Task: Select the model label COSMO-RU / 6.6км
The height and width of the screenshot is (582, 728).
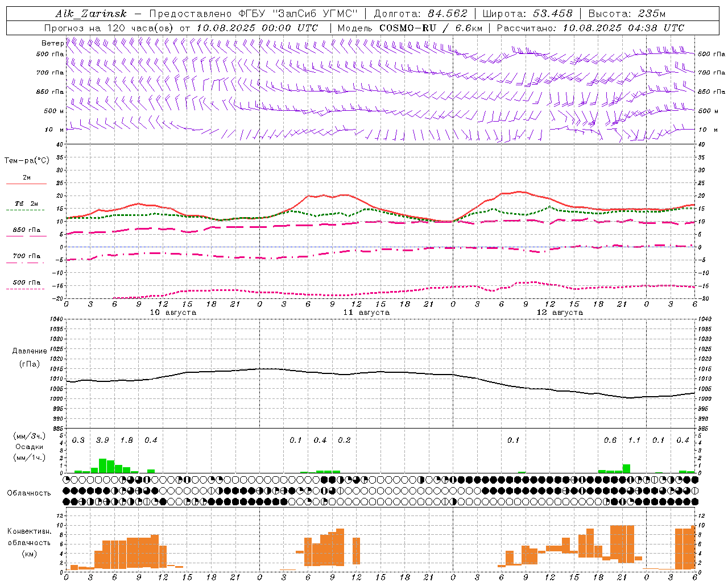Action: point(431,28)
